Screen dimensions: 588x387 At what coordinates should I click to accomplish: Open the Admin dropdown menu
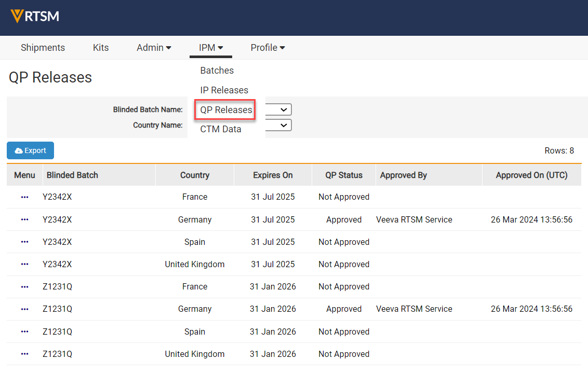[154, 48]
